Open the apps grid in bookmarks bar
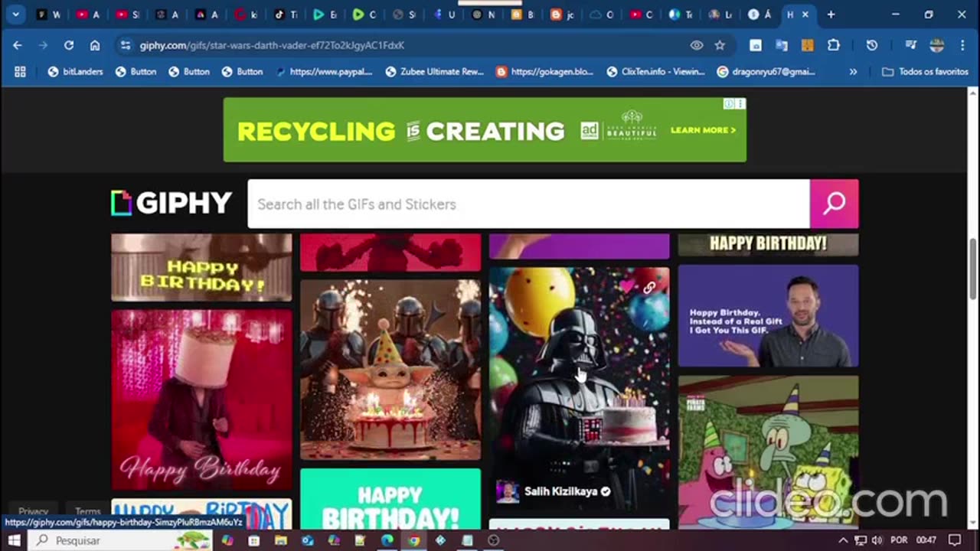This screenshot has width=980, height=551. tap(20, 71)
